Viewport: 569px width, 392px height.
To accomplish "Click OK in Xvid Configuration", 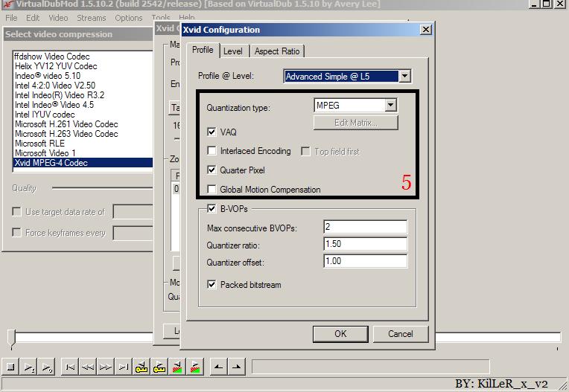I will click(x=340, y=334).
